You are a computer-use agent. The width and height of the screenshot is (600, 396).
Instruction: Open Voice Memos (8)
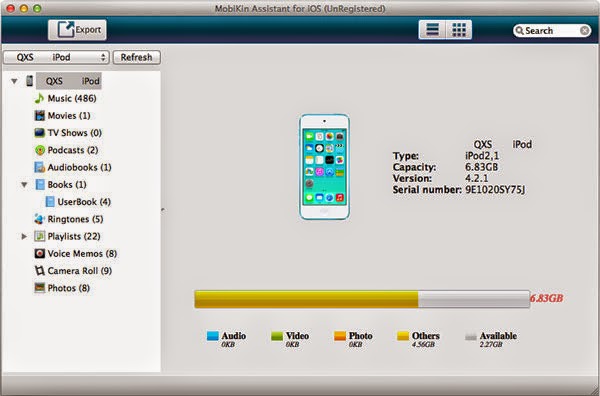82,253
